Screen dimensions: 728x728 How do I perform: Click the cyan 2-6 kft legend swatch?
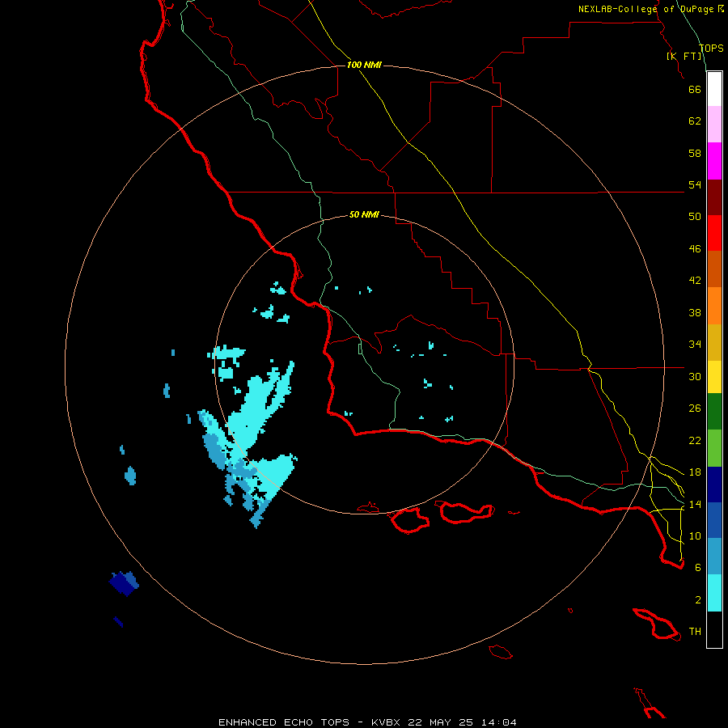[714, 593]
